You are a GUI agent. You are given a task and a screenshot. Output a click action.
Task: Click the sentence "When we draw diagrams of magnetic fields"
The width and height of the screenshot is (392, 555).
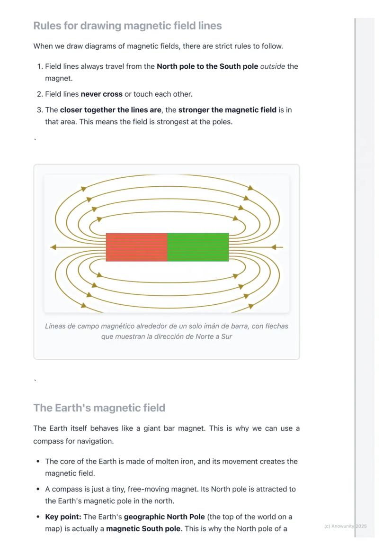[x=158, y=46]
